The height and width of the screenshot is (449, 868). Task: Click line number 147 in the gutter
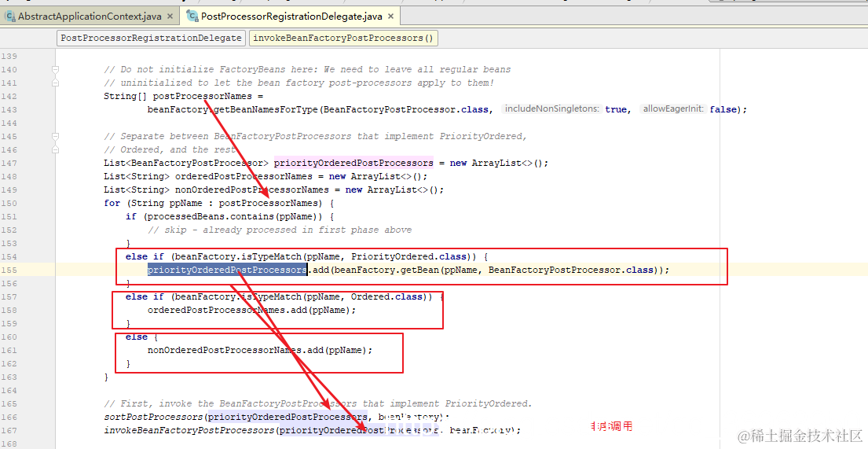pyautogui.click(x=9, y=163)
